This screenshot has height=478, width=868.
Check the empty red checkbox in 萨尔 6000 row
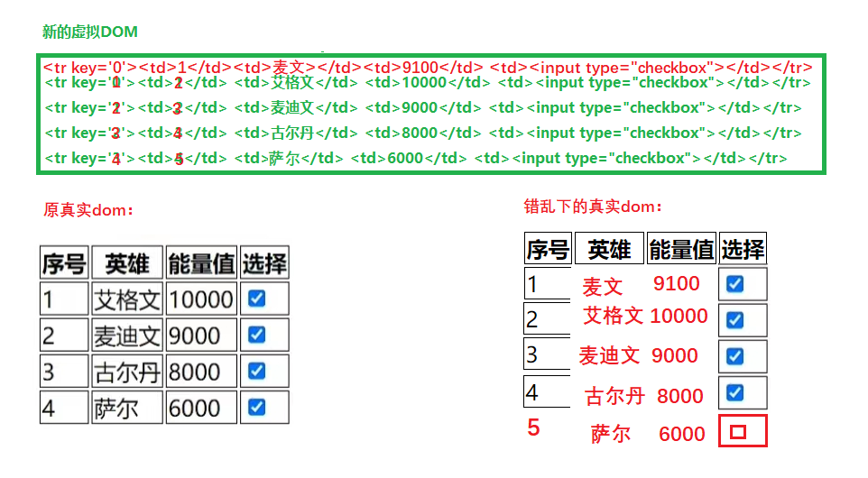pyautogui.click(x=738, y=432)
